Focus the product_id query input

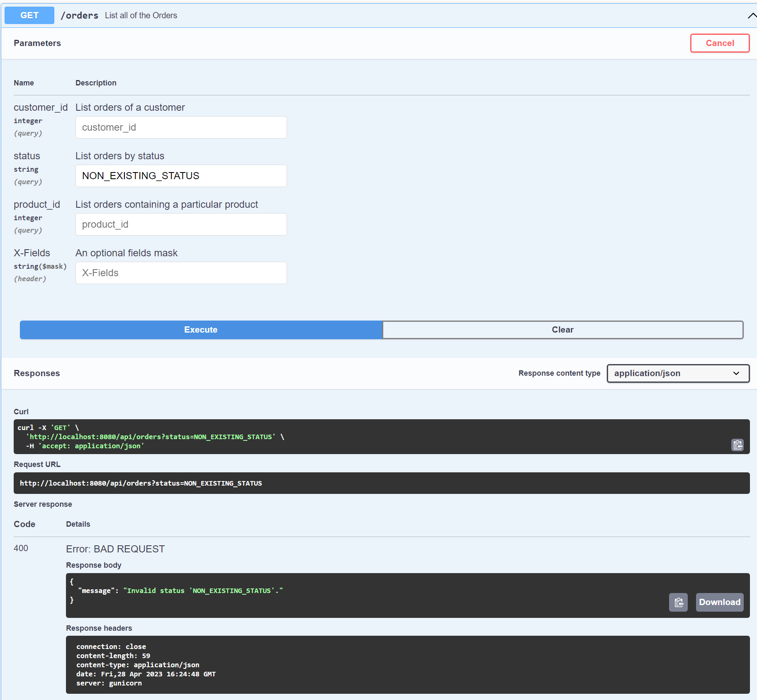(181, 224)
